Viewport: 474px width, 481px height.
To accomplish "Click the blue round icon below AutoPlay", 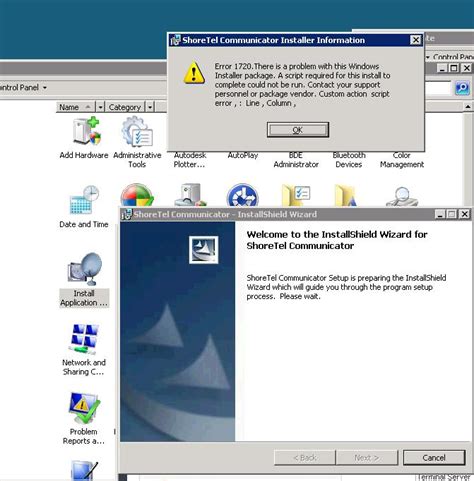I will coord(243,195).
